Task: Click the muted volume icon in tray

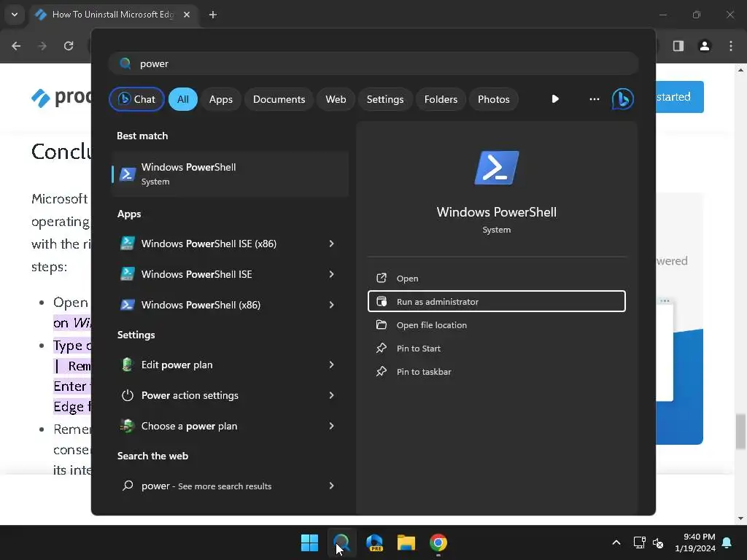Action: (x=658, y=542)
